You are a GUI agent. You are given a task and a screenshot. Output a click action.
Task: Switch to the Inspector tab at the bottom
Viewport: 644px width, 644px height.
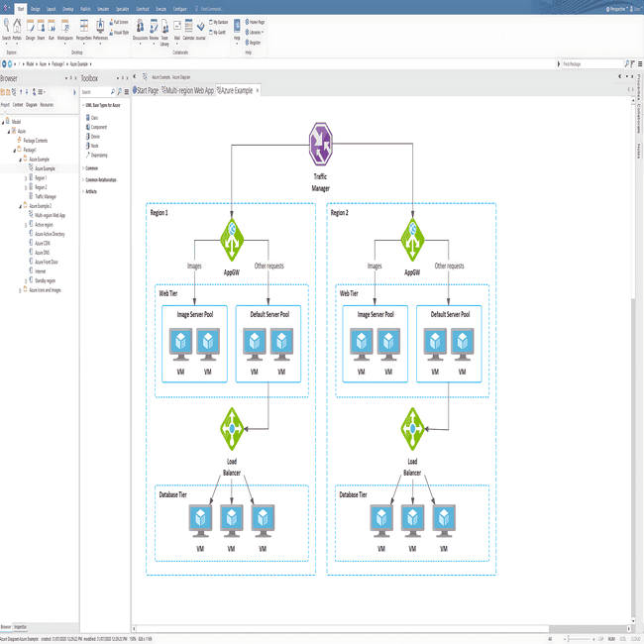[x=20, y=627]
